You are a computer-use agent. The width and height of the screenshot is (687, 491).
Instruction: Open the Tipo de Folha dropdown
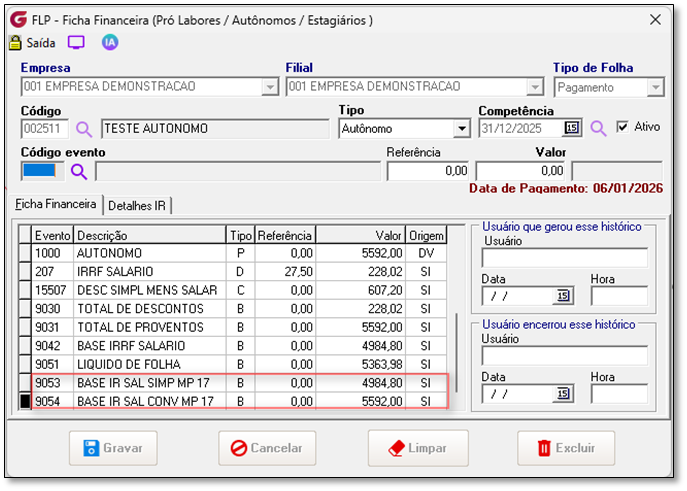tap(655, 88)
